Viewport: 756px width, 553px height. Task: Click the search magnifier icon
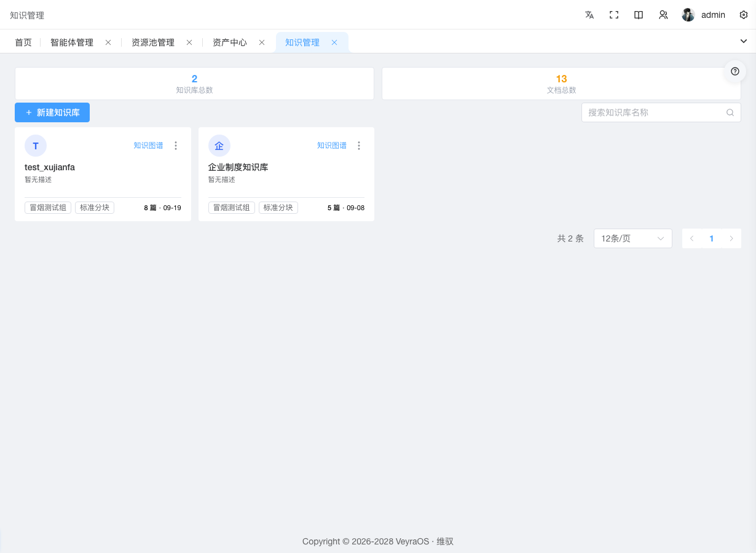730,112
